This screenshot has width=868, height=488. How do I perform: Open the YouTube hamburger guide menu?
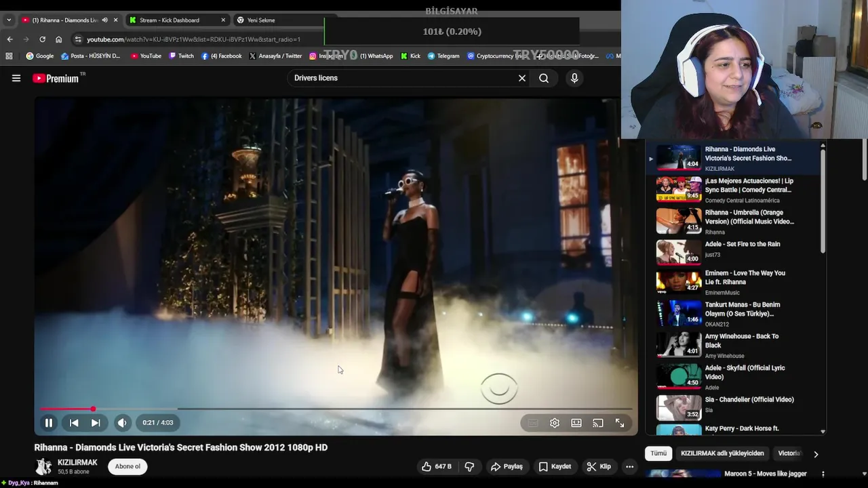(x=16, y=78)
